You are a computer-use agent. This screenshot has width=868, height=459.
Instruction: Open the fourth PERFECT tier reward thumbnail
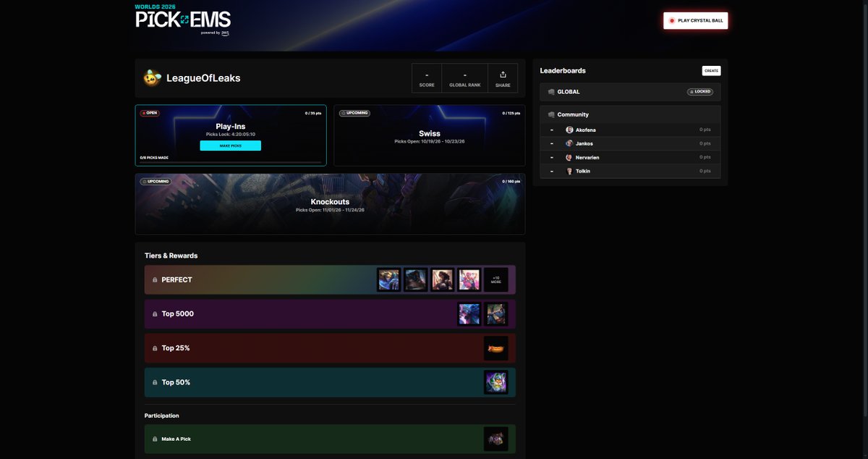[469, 279]
